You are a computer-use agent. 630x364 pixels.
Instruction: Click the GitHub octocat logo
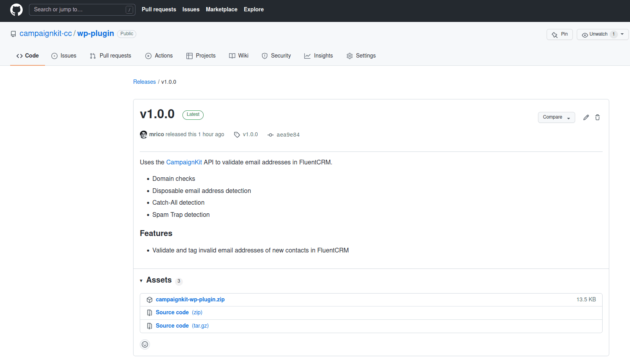pyautogui.click(x=16, y=9)
